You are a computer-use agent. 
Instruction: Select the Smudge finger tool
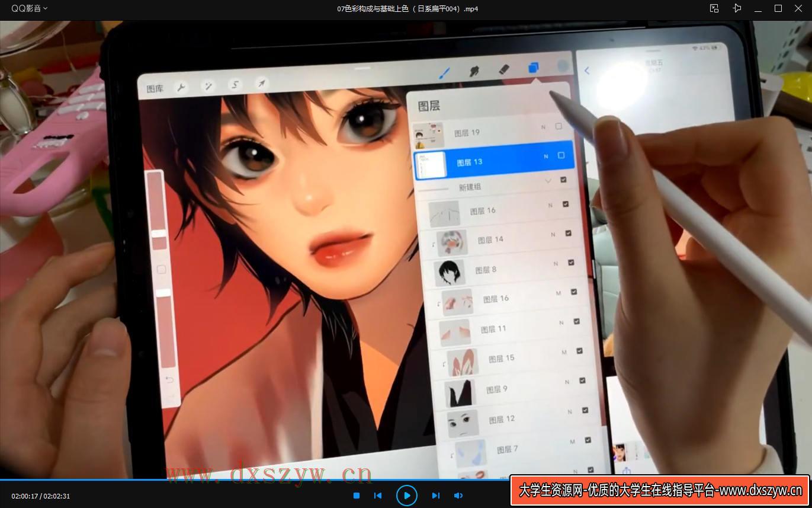click(474, 71)
